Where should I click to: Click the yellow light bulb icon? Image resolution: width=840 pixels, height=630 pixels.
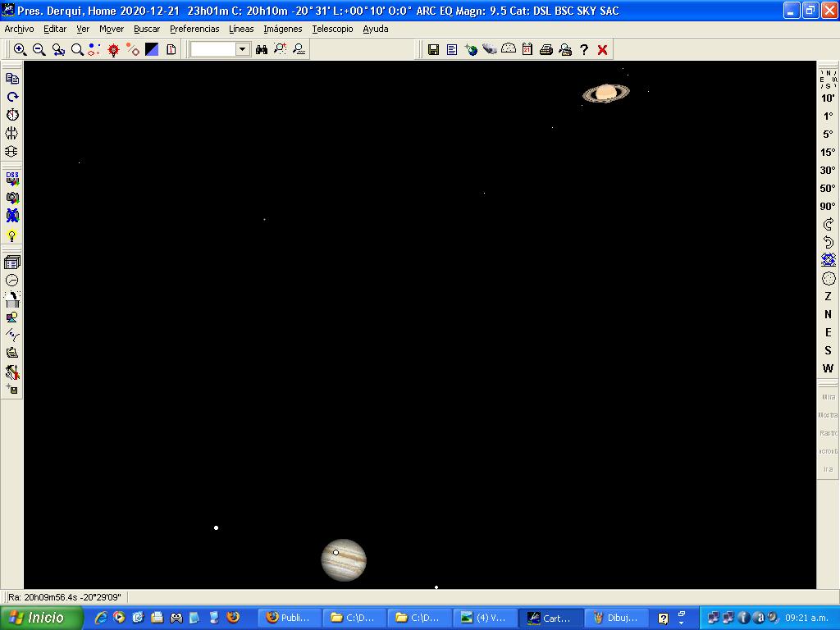11,235
